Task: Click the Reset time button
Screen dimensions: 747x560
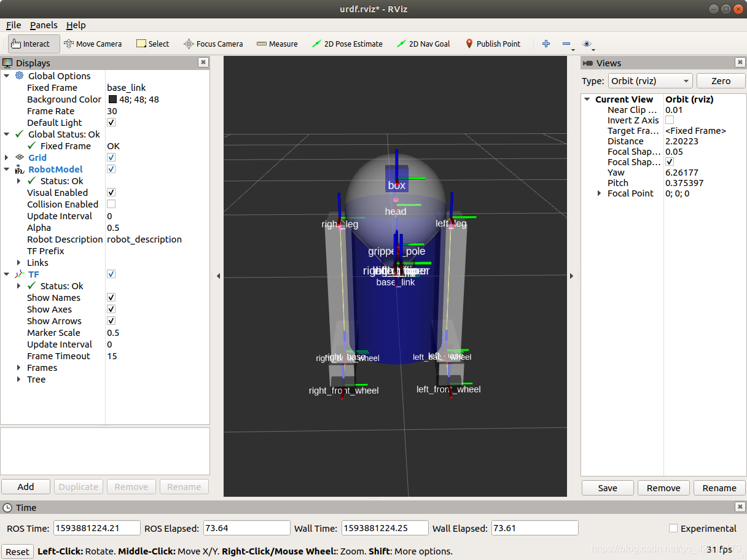Action: pos(17,551)
